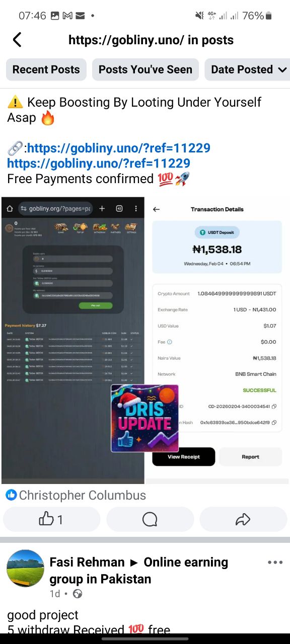290x644 pixels.
Task: Open second gobliny.uno referral link
Action: 99,163
